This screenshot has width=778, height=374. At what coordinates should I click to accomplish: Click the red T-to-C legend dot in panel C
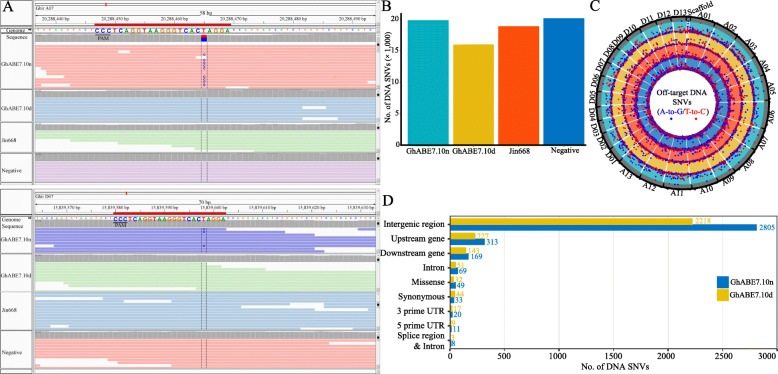tap(696, 119)
